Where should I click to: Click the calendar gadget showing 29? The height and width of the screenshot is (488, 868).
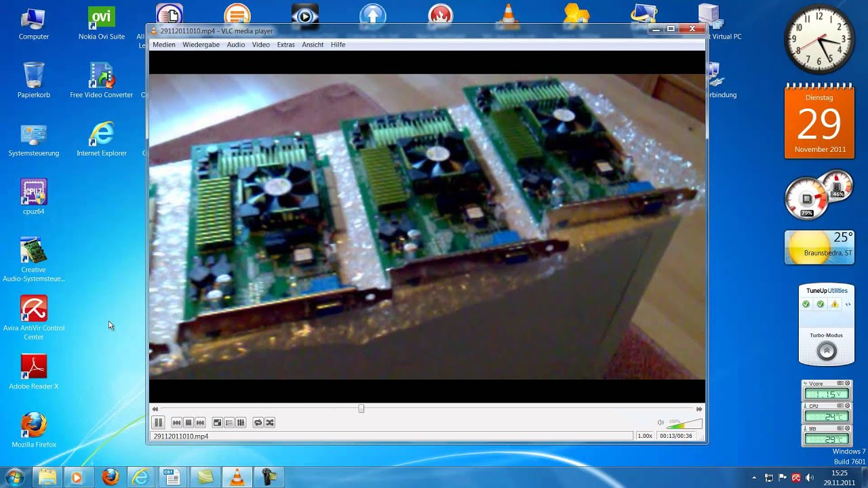point(819,121)
